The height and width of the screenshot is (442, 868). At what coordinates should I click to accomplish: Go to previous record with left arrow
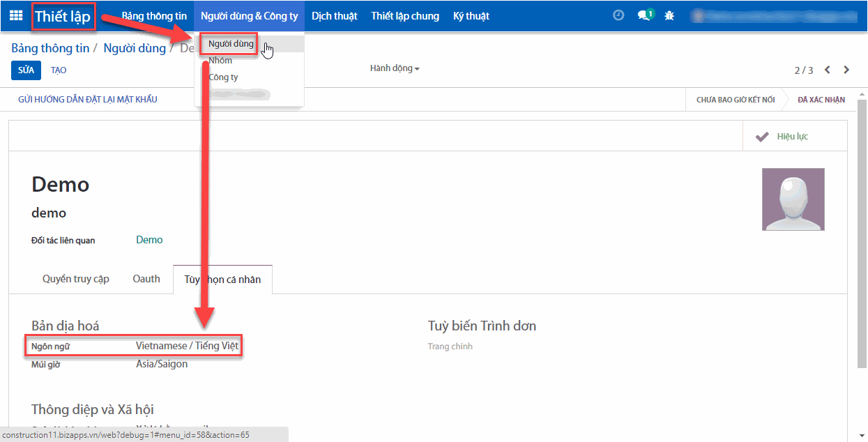(x=827, y=69)
